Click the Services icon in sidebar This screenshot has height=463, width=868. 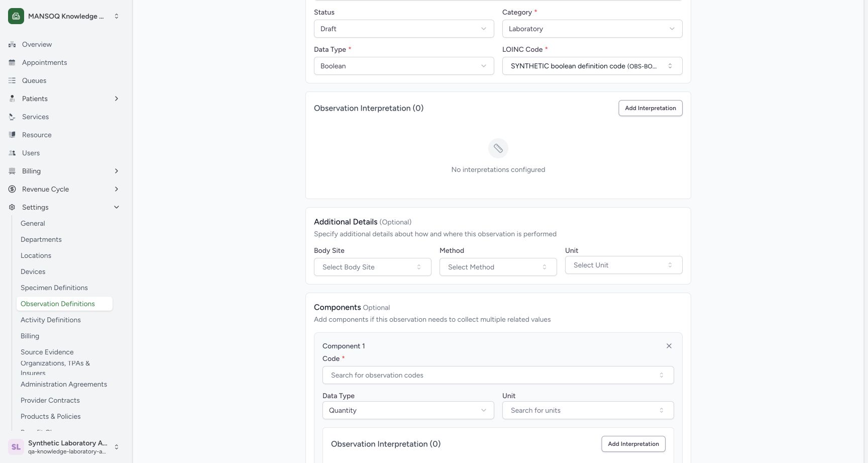[12, 117]
